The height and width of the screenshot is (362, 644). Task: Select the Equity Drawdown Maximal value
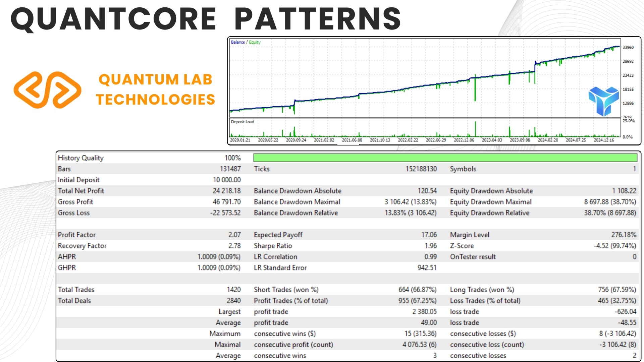[610, 202]
